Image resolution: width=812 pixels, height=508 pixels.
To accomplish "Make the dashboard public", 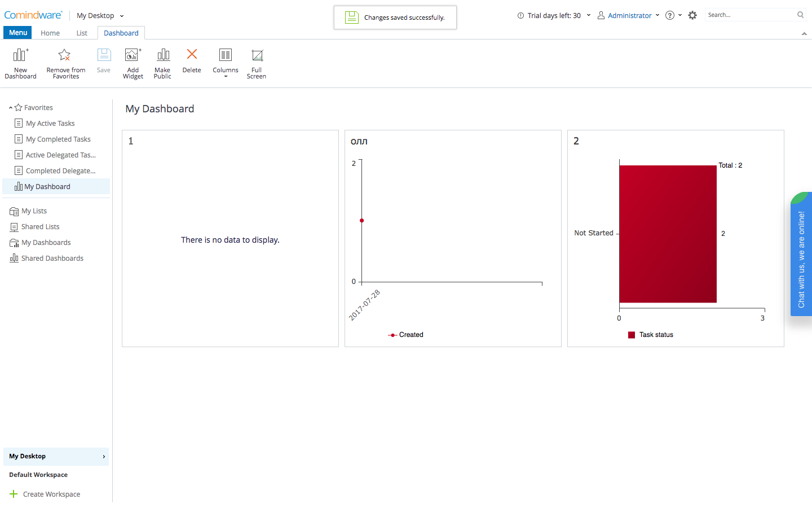I will coord(162,55).
